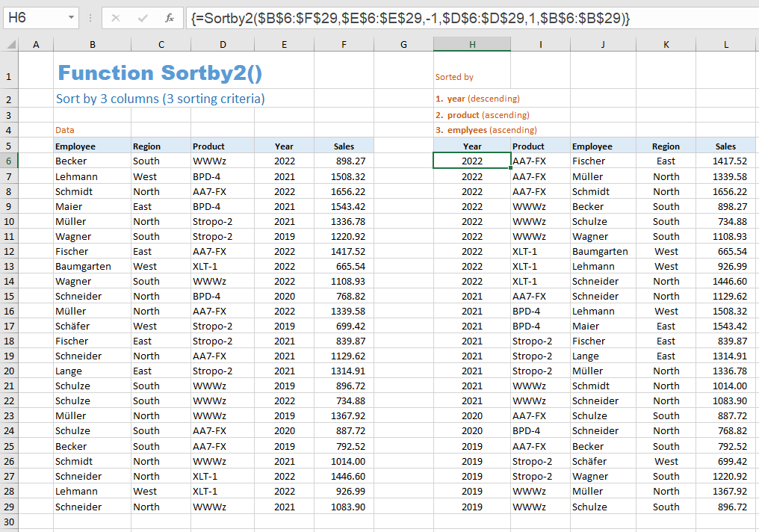Screen dimensions: 759x532
Task: Select column G header
Action: (403, 44)
